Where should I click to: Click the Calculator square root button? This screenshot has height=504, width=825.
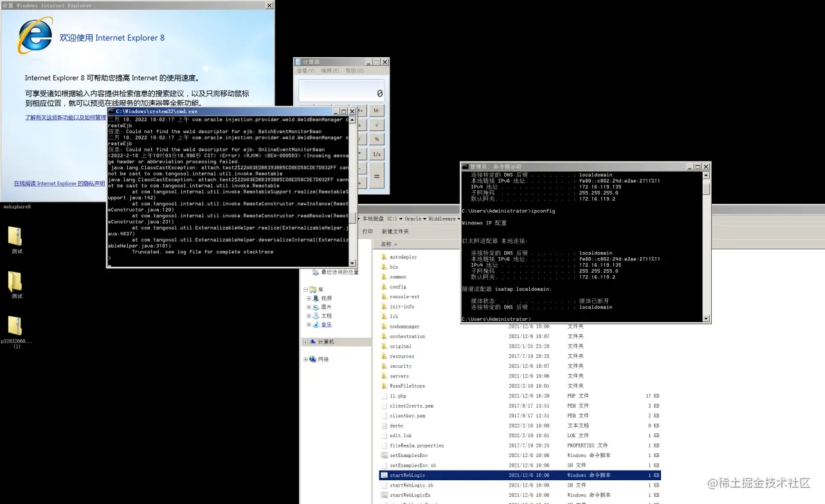click(377, 125)
